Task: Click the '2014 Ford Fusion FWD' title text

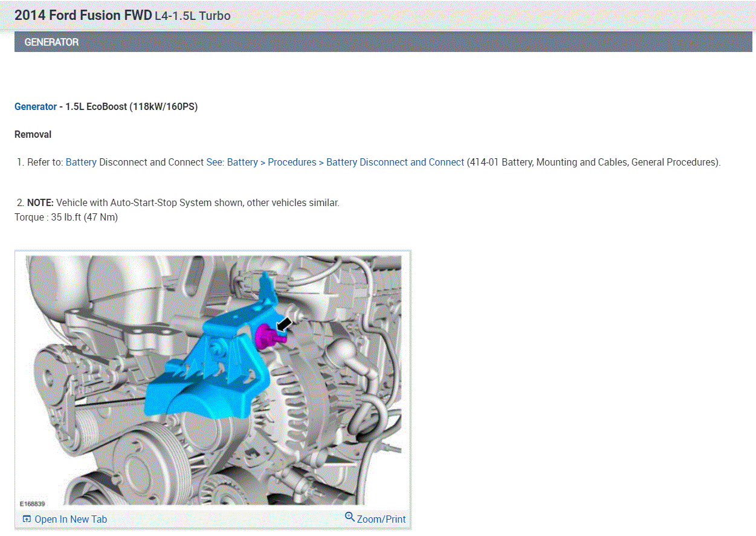Action: pyautogui.click(x=83, y=16)
